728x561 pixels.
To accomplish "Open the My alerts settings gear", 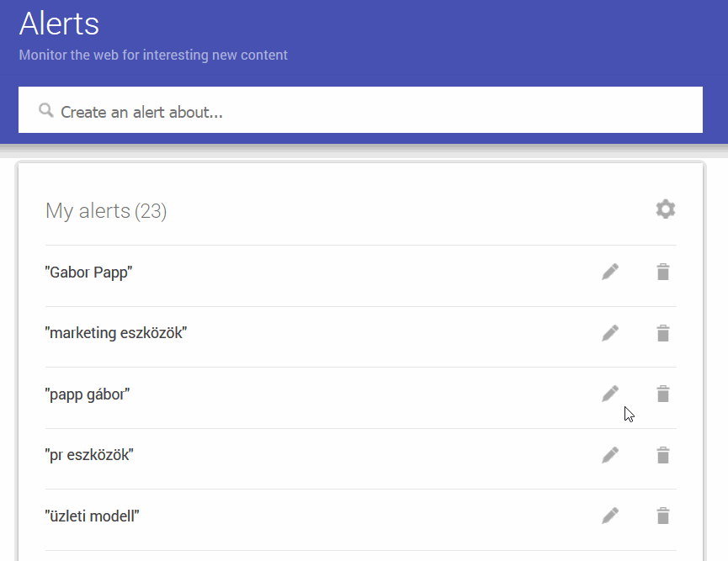I will [x=666, y=209].
